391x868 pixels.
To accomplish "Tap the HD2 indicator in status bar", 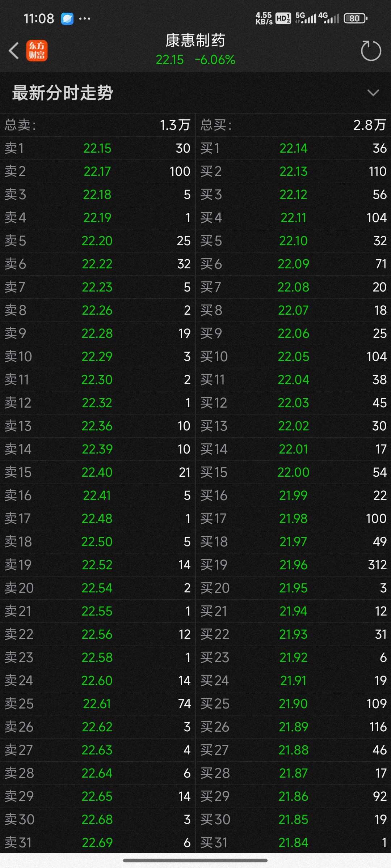I will point(283,18).
